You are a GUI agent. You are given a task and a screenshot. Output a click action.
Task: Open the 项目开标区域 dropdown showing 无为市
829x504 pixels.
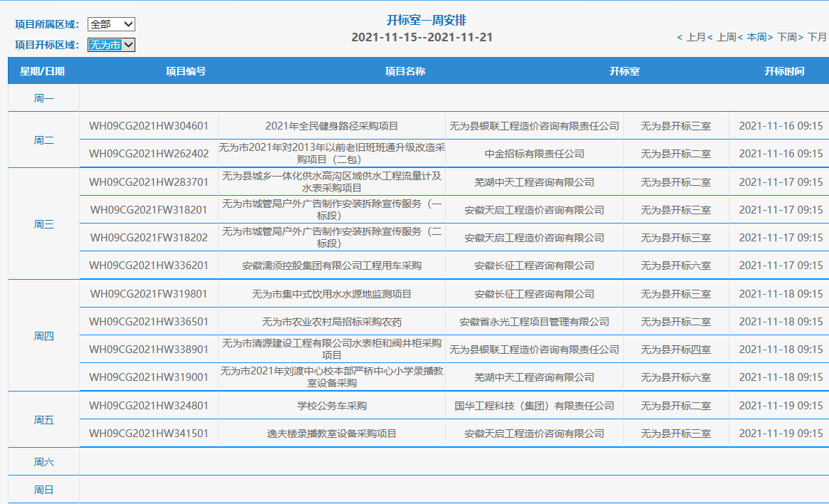pos(111,45)
